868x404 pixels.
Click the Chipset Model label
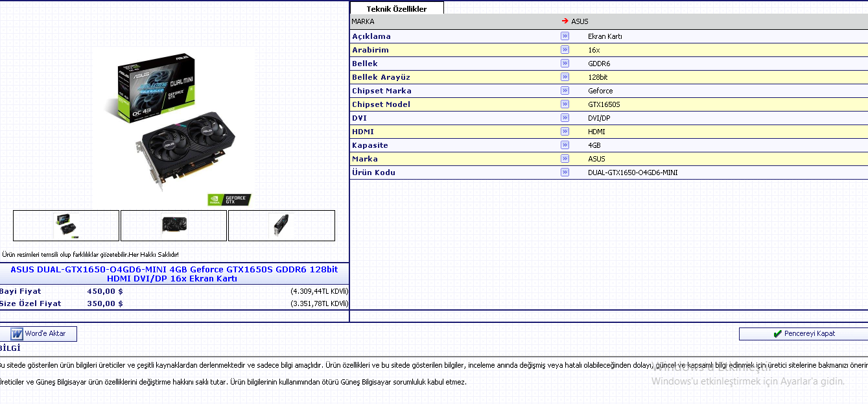coord(381,104)
